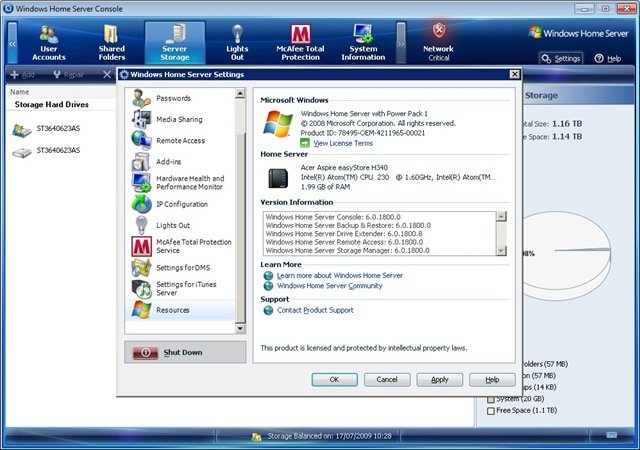Viewport: 640px width, 450px height.
Task: Select IP Configuration in the settings list
Action: [x=180, y=204]
